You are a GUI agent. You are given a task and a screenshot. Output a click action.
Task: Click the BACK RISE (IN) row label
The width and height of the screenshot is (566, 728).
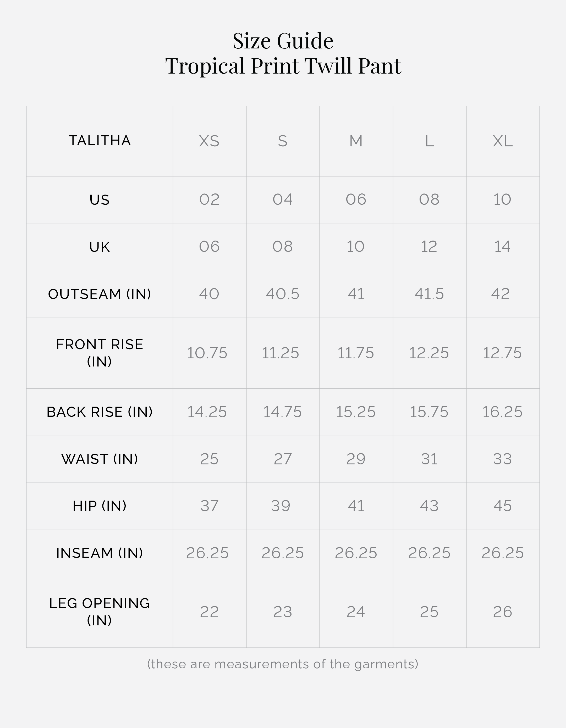[x=99, y=412]
